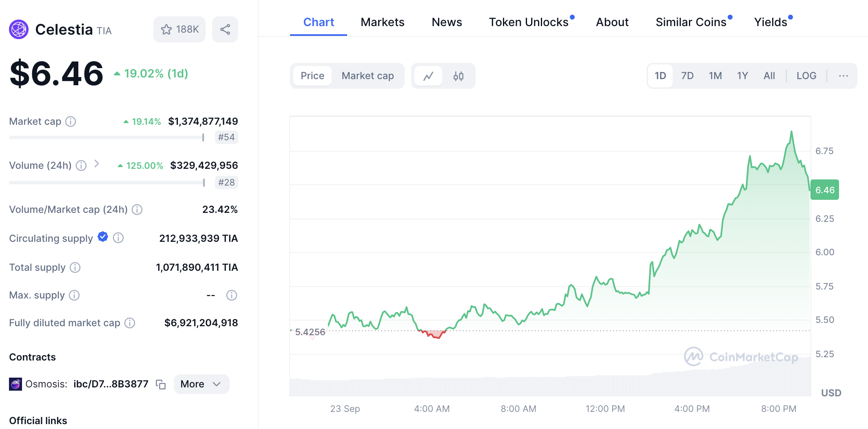Click the 12:00 PM axis label
Viewport: 868px width, 429px height.
[x=605, y=409]
